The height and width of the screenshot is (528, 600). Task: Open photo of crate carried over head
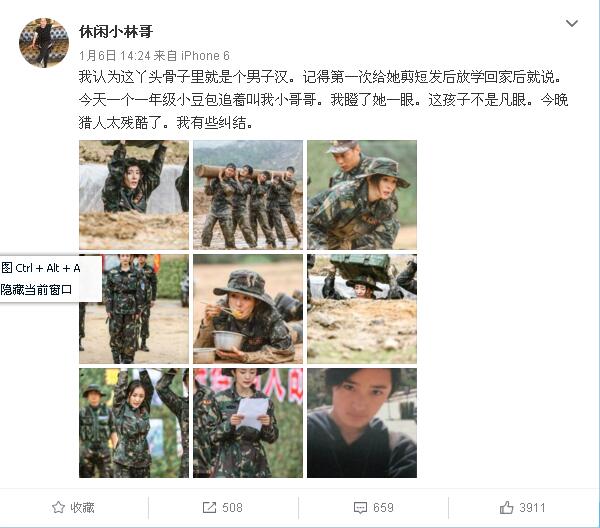click(362, 309)
